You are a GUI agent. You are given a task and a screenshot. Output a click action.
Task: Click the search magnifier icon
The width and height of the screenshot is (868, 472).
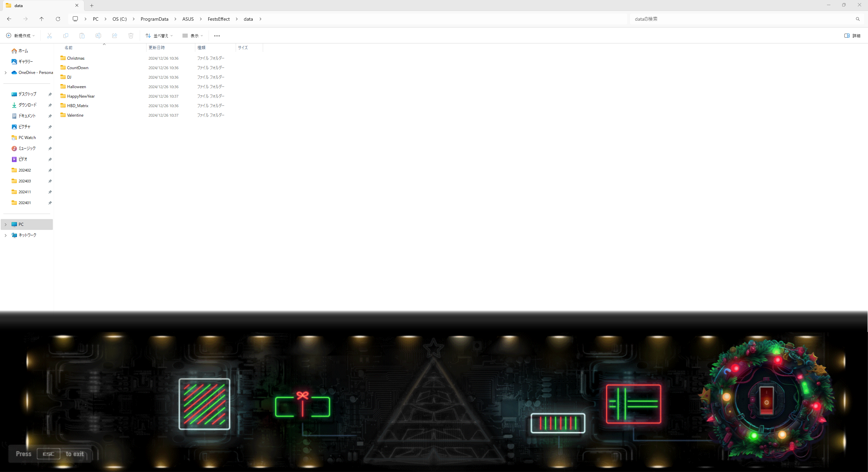tap(858, 19)
